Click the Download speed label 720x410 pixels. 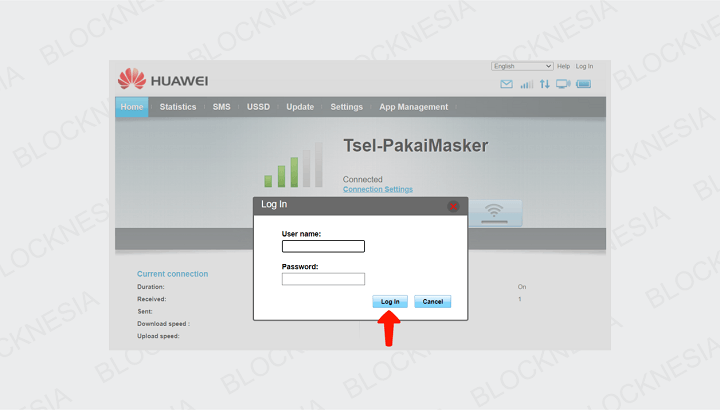[x=163, y=324]
